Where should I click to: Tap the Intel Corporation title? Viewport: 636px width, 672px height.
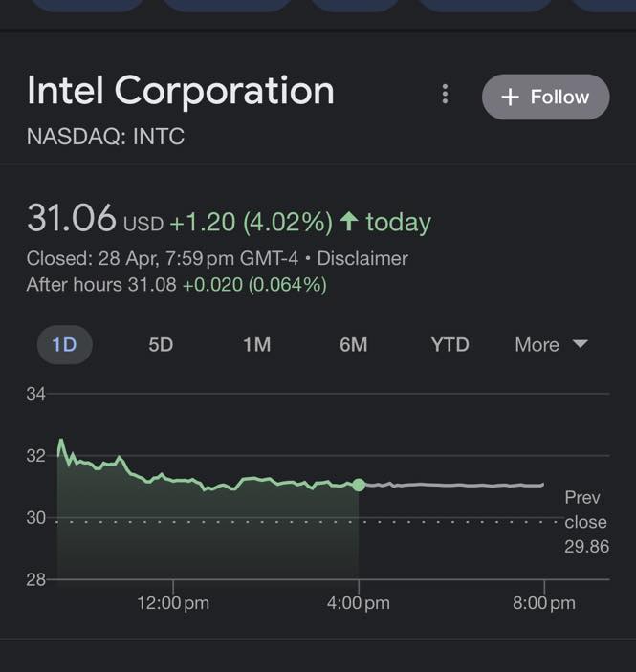(x=181, y=92)
